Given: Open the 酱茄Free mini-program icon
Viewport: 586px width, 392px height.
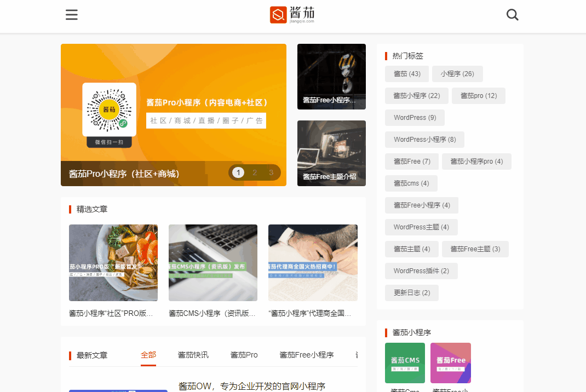Looking at the screenshot, I should coord(450,362).
